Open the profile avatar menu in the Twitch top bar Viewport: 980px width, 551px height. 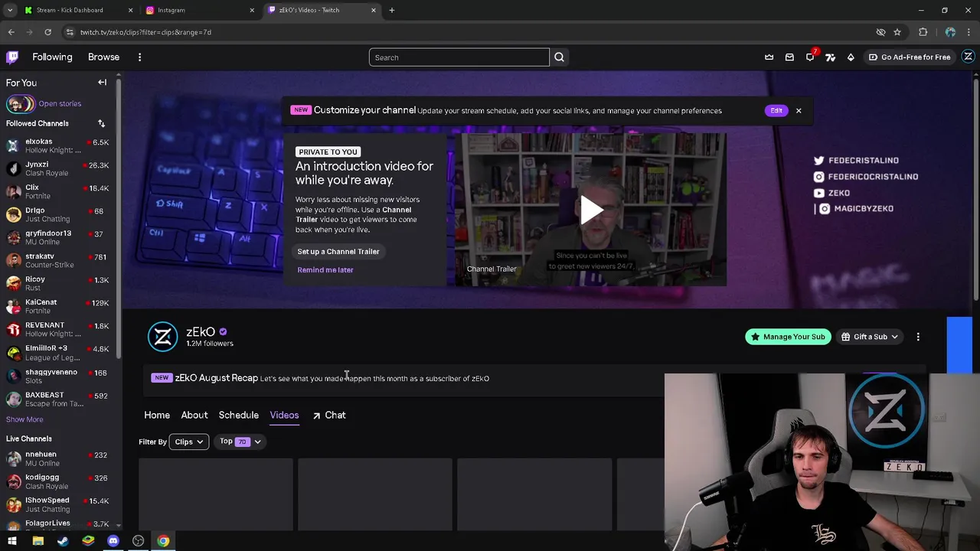coord(968,57)
